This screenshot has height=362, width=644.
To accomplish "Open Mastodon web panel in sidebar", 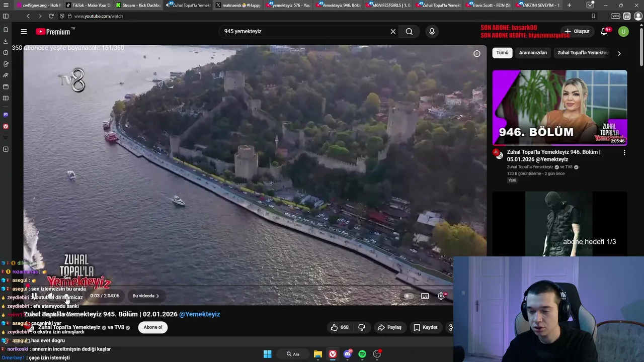I will pos(6,115).
